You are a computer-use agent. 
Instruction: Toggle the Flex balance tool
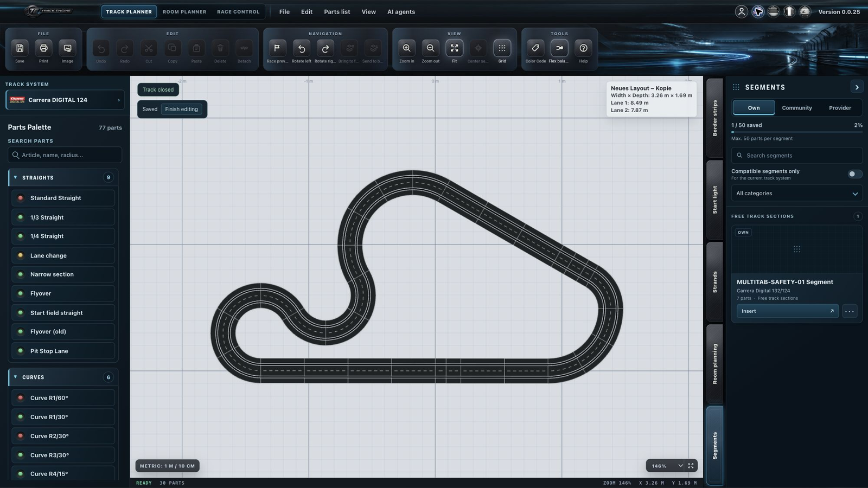point(559,48)
